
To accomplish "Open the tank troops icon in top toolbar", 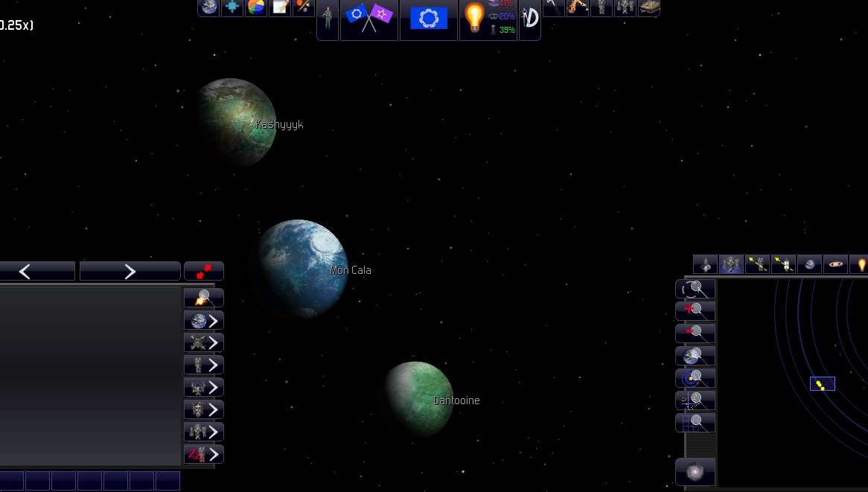I will (x=649, y=7).
